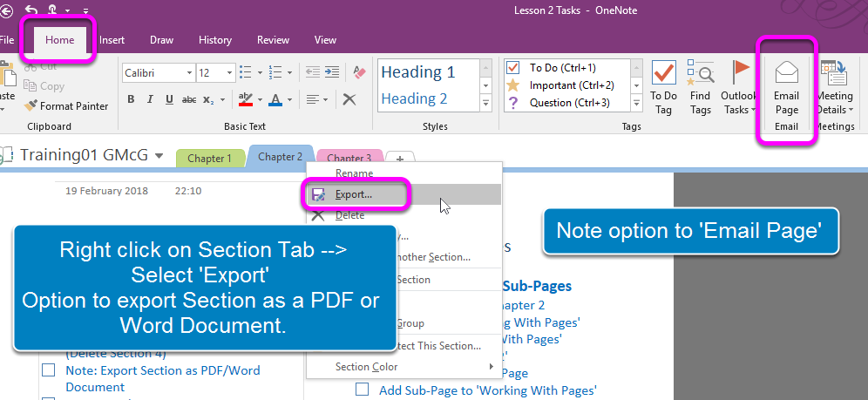Screen dimensions: 868x400
Task: Open Meeting Details
Action: coord(835,88)
